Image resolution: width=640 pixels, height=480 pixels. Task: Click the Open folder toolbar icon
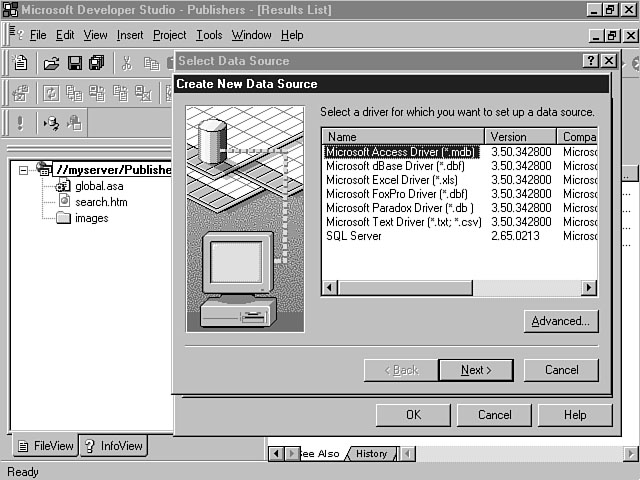click(x=51, y=63)
